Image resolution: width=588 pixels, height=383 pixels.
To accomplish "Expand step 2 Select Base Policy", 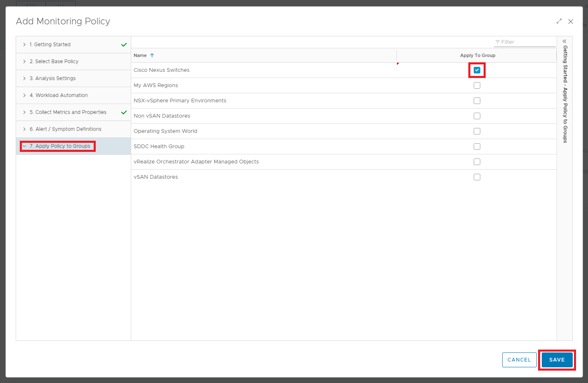I will (24, 61).
